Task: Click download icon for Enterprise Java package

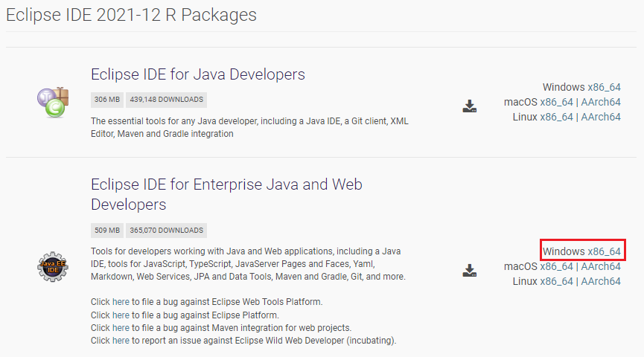Action: pyautogui.click(x=470, y=271)
